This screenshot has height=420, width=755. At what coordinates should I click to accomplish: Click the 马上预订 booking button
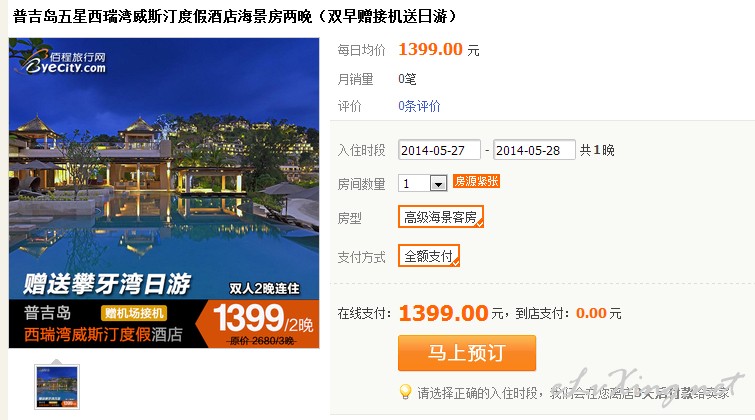[x=467, y=353]
